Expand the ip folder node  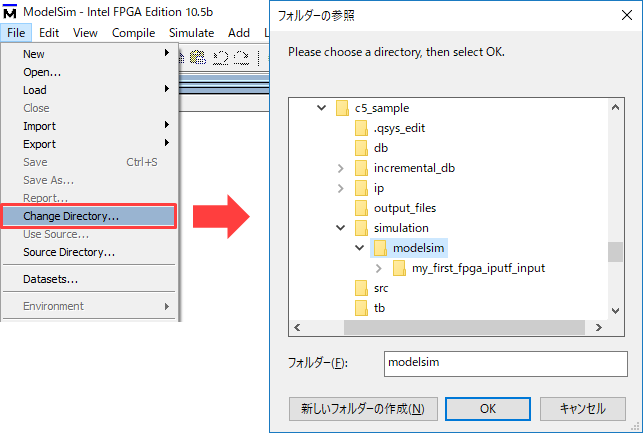pos(340,188)
